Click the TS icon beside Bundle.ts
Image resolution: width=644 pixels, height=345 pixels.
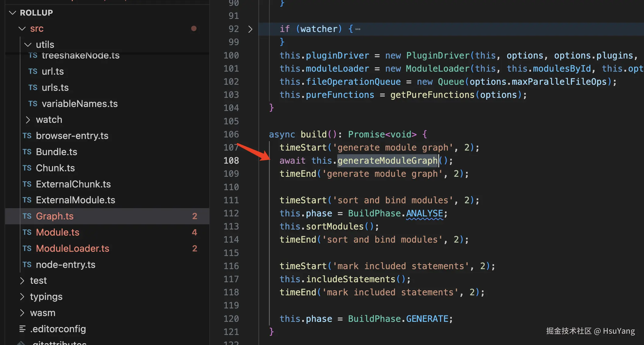point(27,152)
